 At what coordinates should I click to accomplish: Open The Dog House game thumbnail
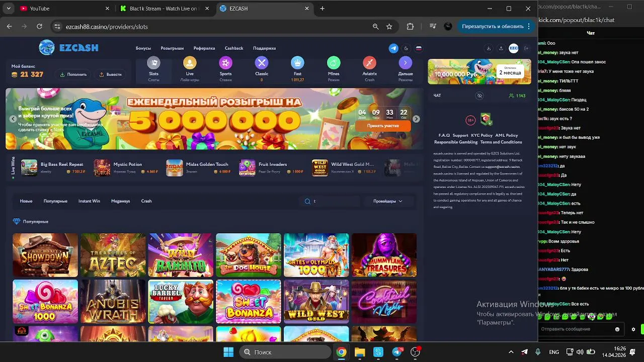[249, 255]
